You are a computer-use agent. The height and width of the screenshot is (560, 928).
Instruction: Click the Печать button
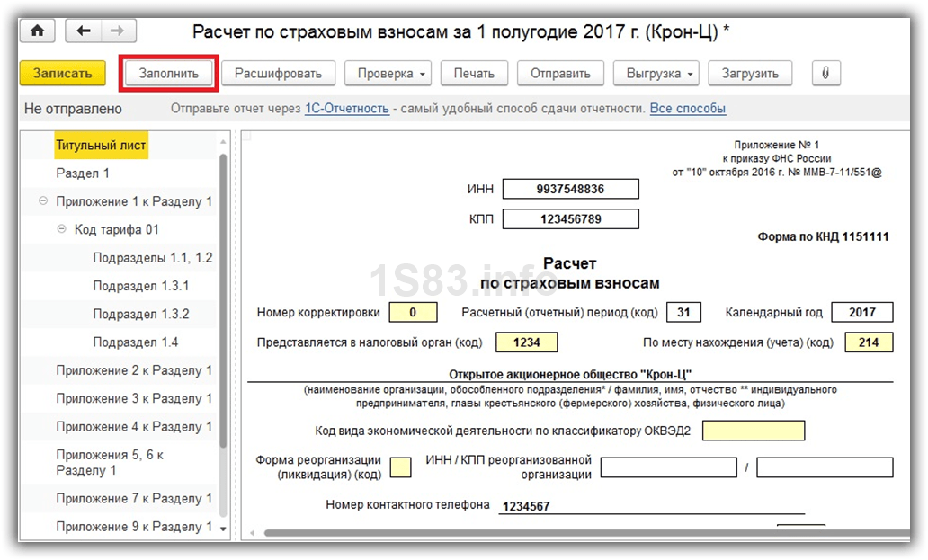click(474, 74)
